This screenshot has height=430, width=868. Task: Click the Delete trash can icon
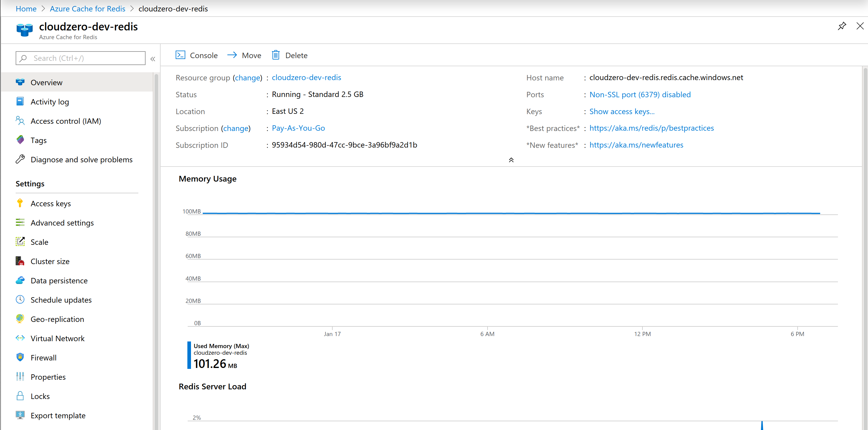tap(275, 55)
